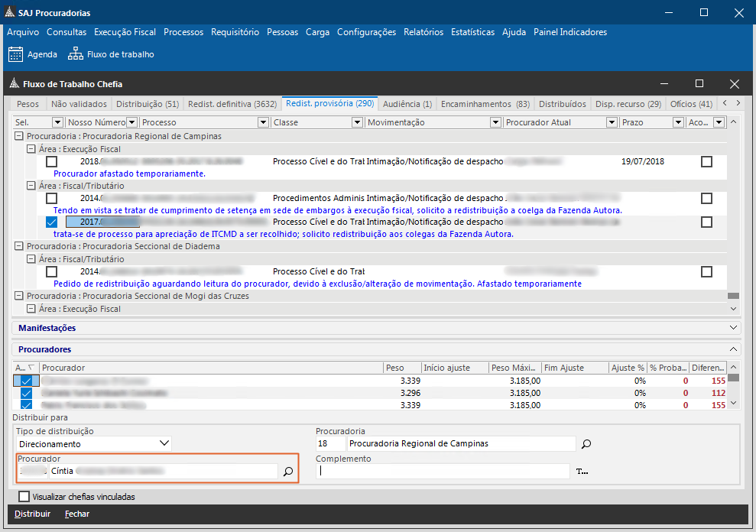The height and width of the screenshot is (532, 756).
Task: Click the Fechar button
Action: (77, 514)
